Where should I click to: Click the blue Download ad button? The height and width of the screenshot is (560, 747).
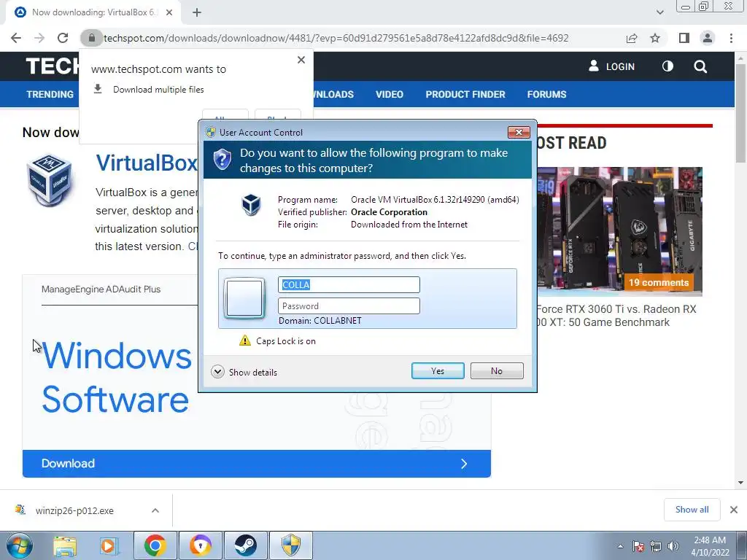256,463
